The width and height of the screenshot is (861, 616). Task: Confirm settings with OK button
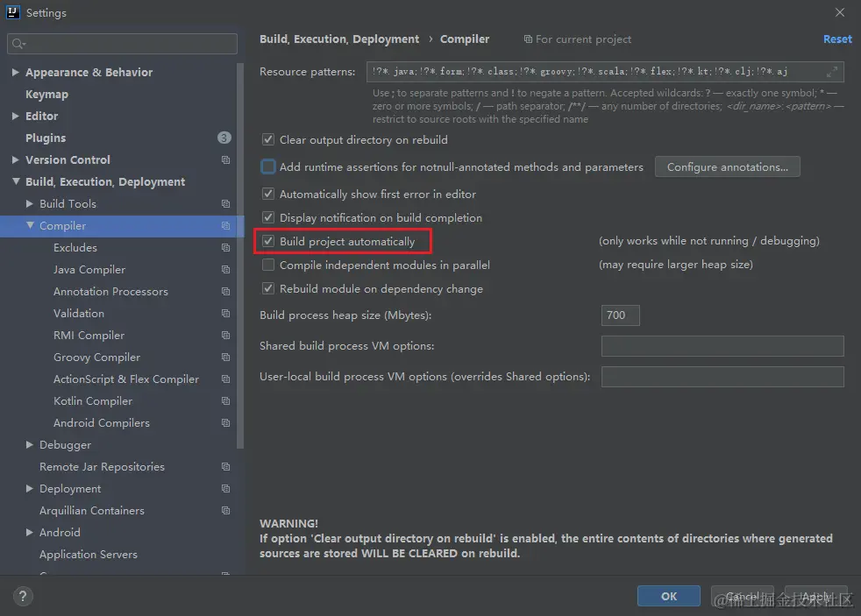pos(669,596)
